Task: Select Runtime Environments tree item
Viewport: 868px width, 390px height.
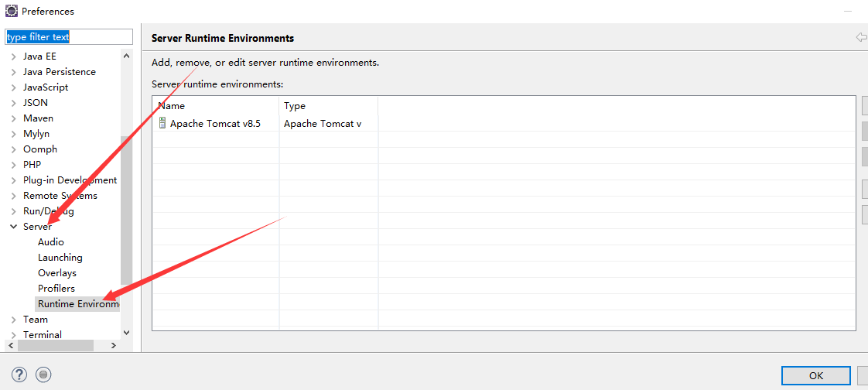Action: [78, 304]
